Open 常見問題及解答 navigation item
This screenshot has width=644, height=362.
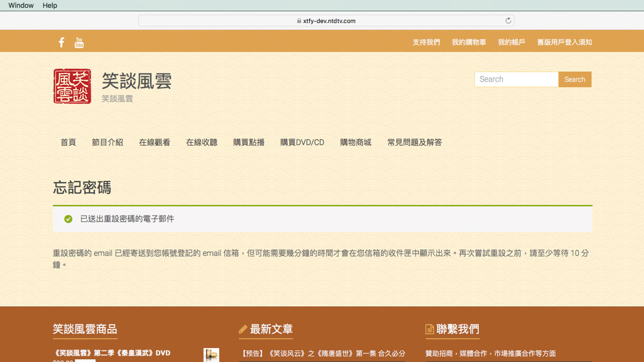414,142
